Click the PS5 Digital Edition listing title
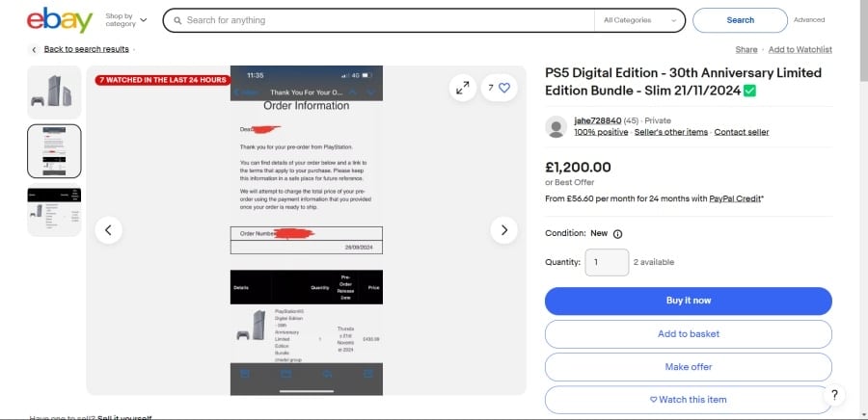 pyautogui.click(x=683, y=82)
